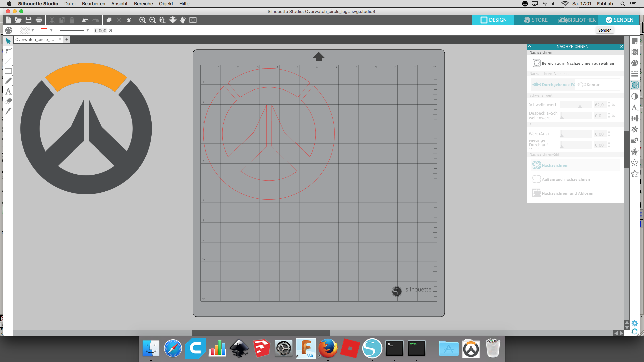Image resolution: width=644 pixels, height=362 pixels.
Task: Open the Line Style panel icon
Action: click(635, 74)
